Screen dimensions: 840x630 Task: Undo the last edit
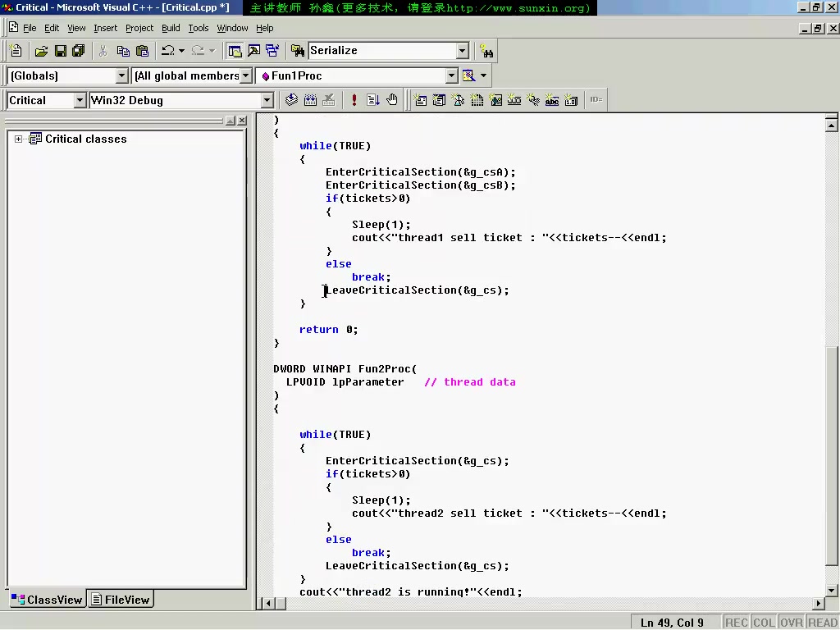tap(167, 50)
